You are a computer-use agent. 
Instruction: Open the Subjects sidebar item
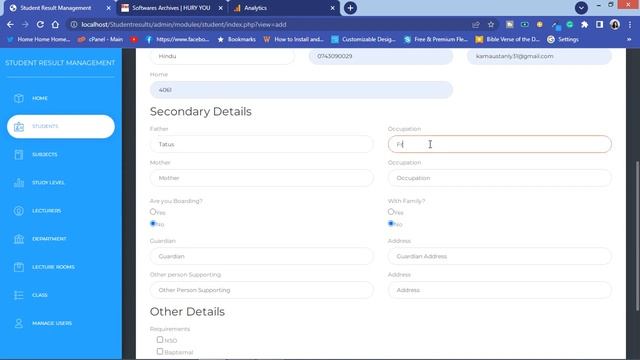44,154
